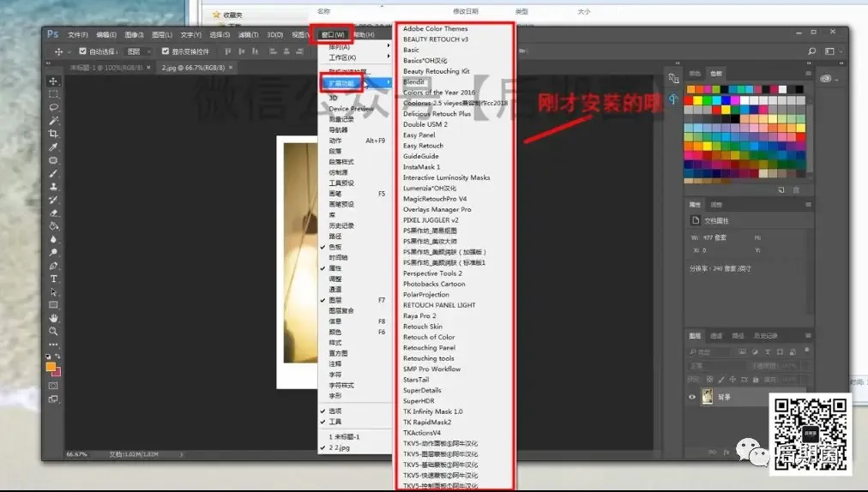Select the Move tool in the toolbox
This screenshot has height=492, width=868.
53,81
